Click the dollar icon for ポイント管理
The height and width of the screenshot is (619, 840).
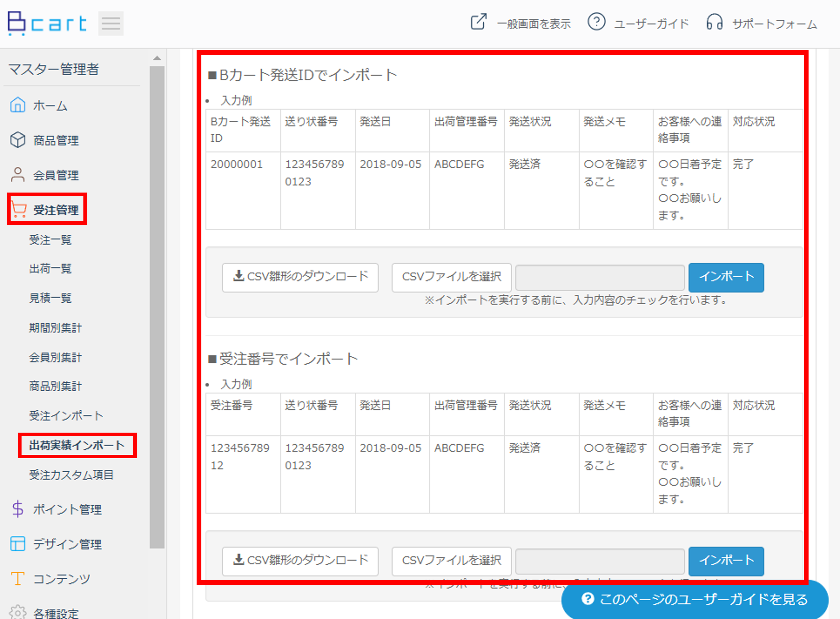(17, 509)
